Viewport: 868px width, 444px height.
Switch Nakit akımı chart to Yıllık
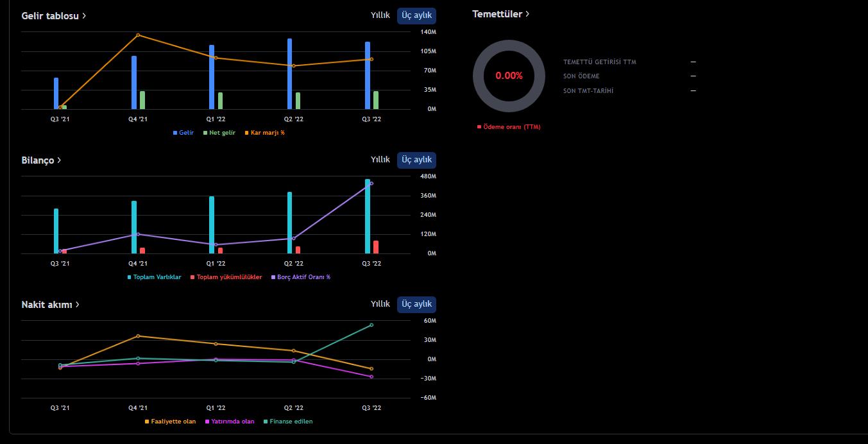[x=380, y=304]
